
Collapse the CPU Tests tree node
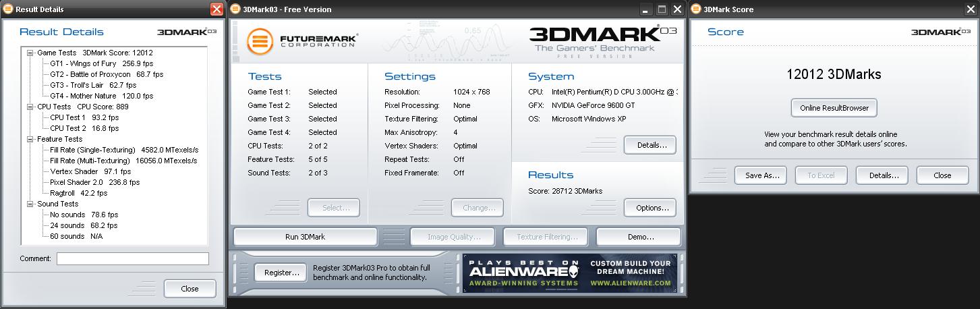click(30, 107)
